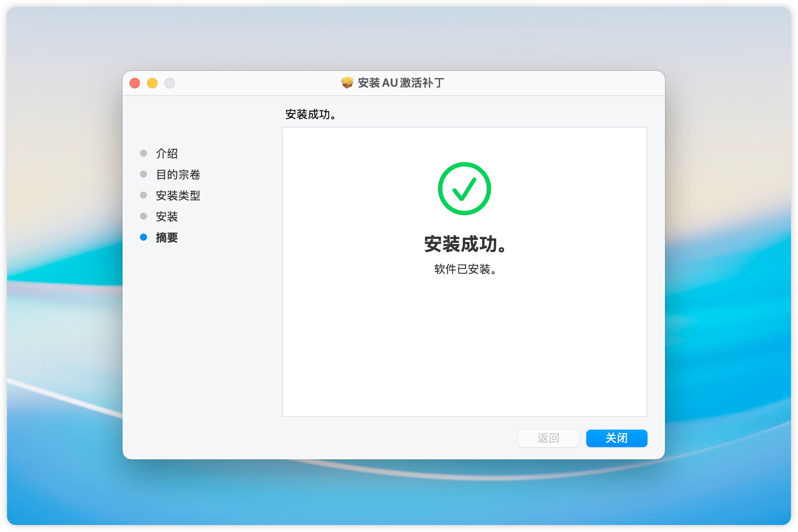Select the 摘要 step label in sidebar

pos(167,238)
